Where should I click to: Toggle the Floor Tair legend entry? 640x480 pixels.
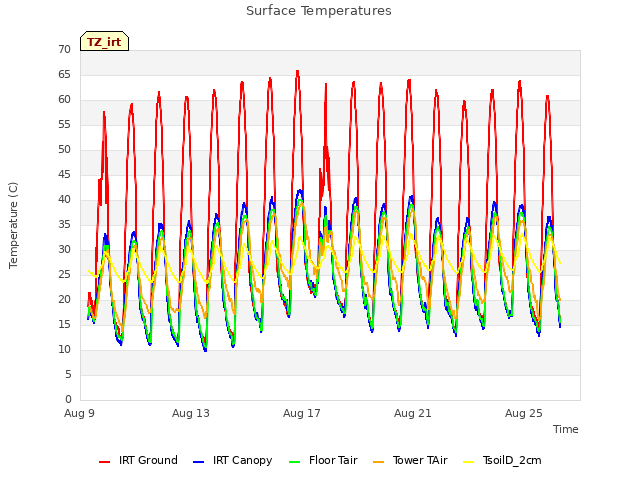tap(323, 460)
